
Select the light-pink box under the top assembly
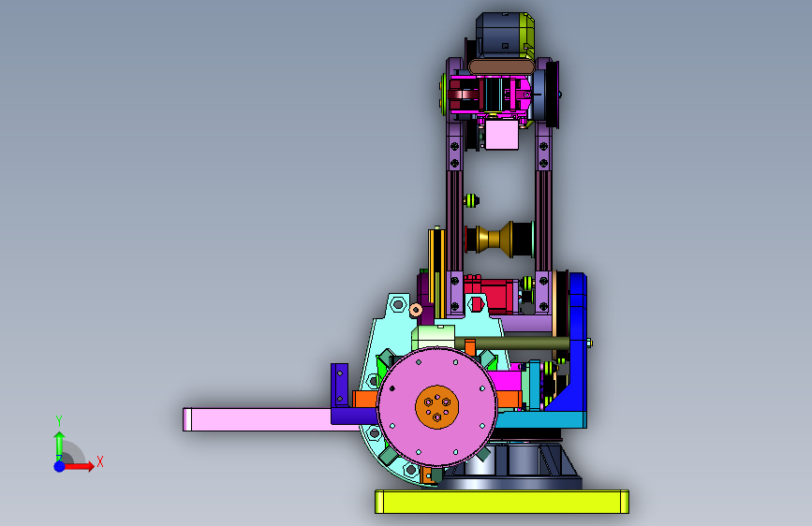(501, 135)
